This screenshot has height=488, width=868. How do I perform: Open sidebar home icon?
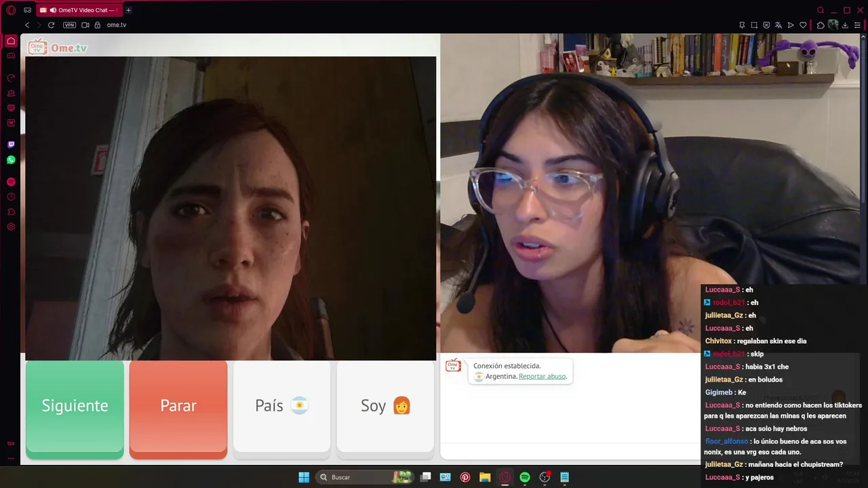click(11, 41)
